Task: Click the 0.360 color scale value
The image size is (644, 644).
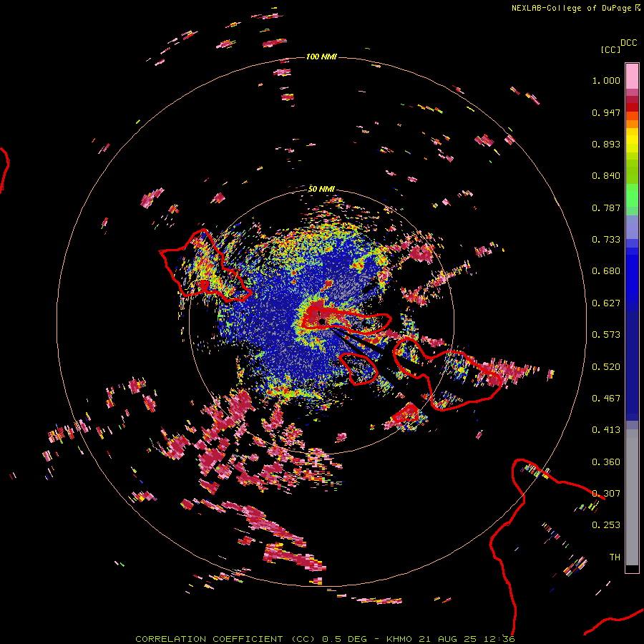Action: point(606,462)
